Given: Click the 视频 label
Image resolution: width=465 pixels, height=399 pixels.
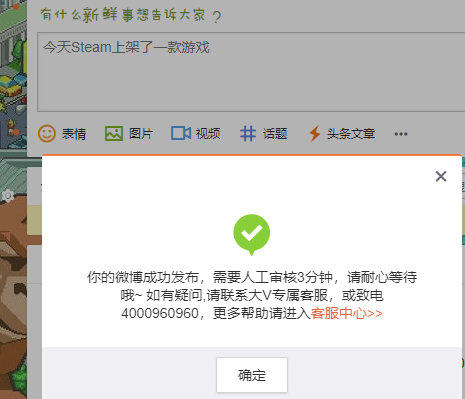Looking at the screenshot, I should [208, 134].
